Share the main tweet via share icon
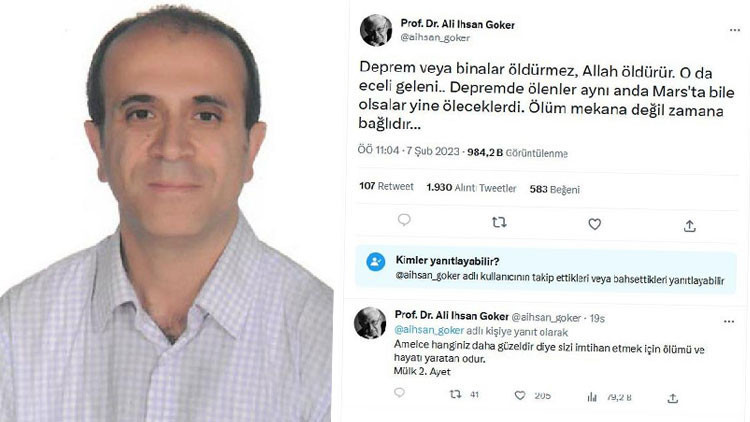The image size is (750, 422). 689,226
